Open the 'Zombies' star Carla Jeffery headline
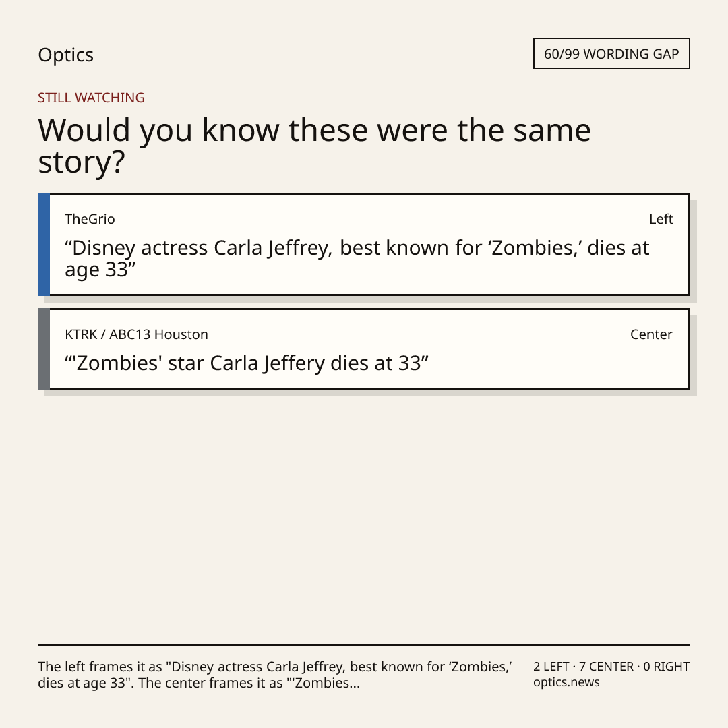Viewport: 728px width, 728px height. point(247,363)
